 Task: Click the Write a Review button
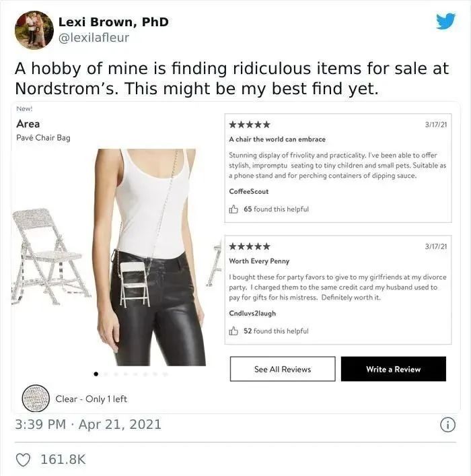(394, 369)
